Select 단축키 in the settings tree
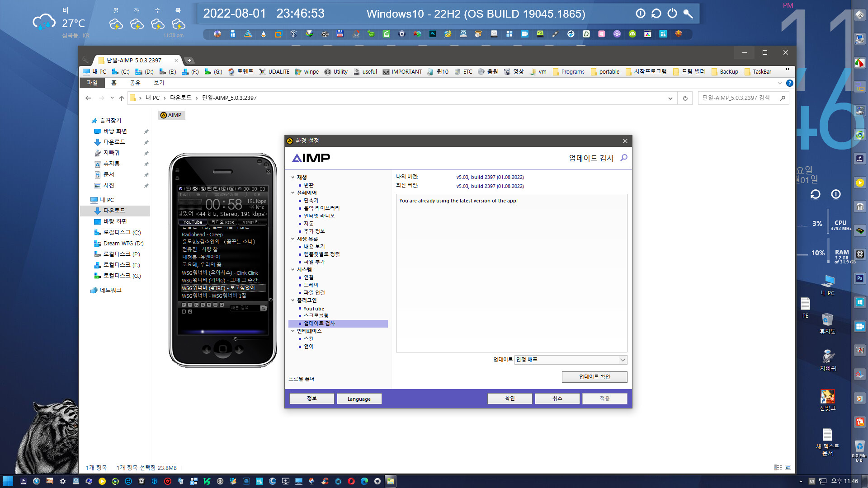Screen dimensions: 868x488 [311, 201]
